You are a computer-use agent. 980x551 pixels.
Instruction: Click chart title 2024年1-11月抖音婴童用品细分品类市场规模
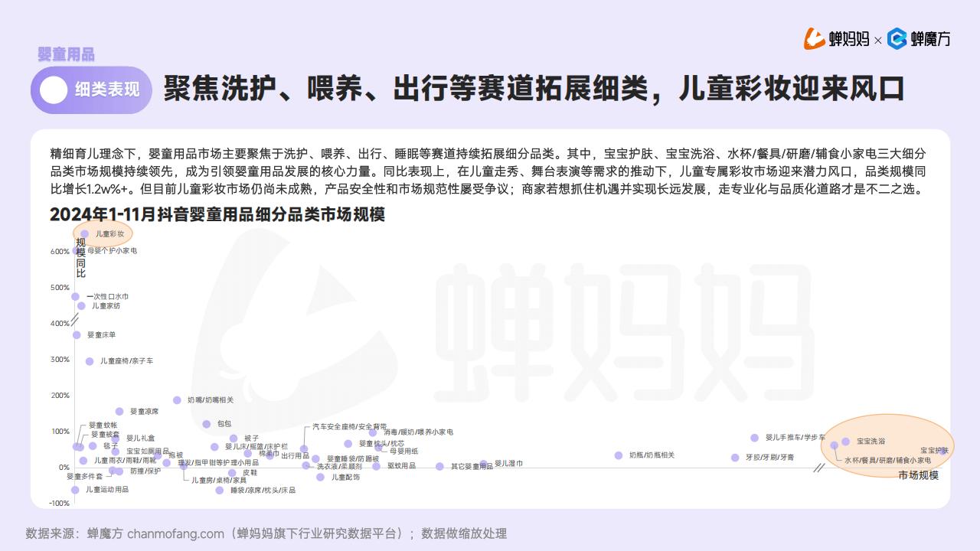pos(217,214)
